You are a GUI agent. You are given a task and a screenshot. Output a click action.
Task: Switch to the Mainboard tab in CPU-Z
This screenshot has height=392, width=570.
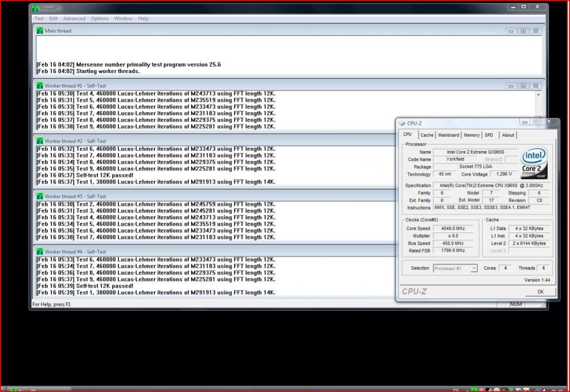tap(448, 135)
